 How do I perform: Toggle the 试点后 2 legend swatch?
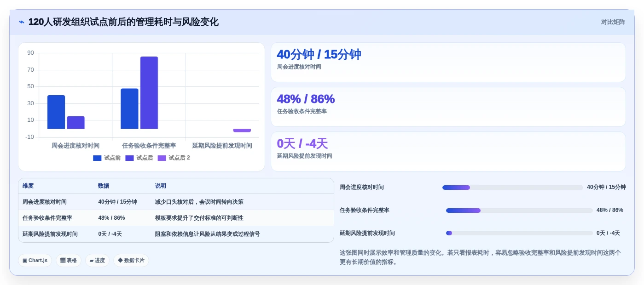point(162,158)
